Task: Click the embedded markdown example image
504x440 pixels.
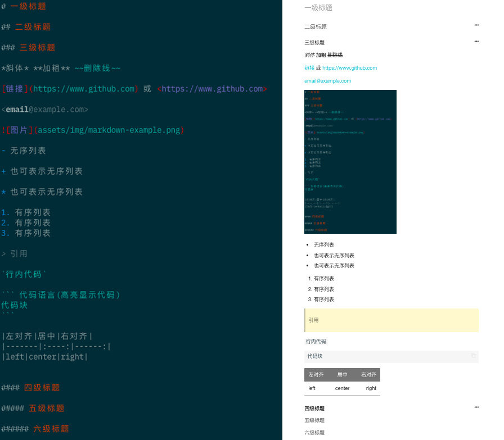Action: coord(350,162)
